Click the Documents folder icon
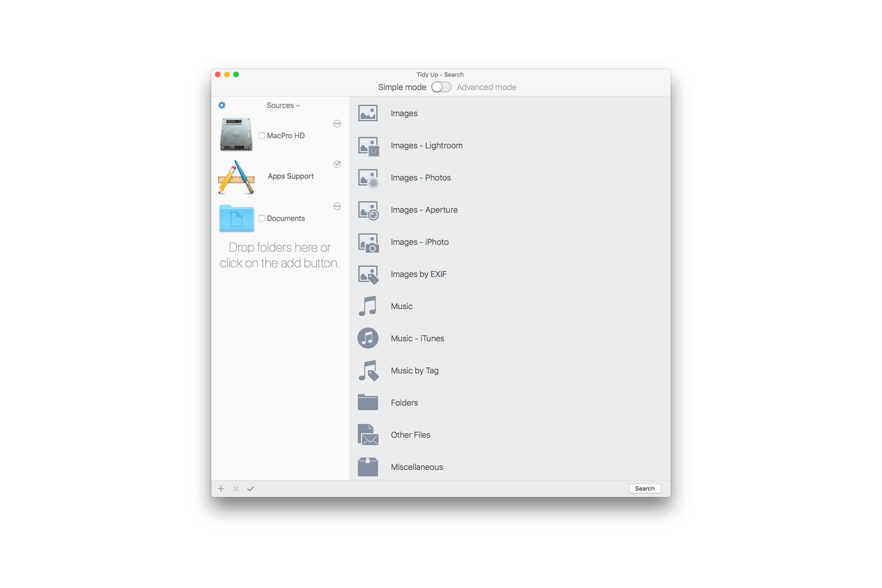The width and height of the screenshot is (882, 588). point(237,218)
